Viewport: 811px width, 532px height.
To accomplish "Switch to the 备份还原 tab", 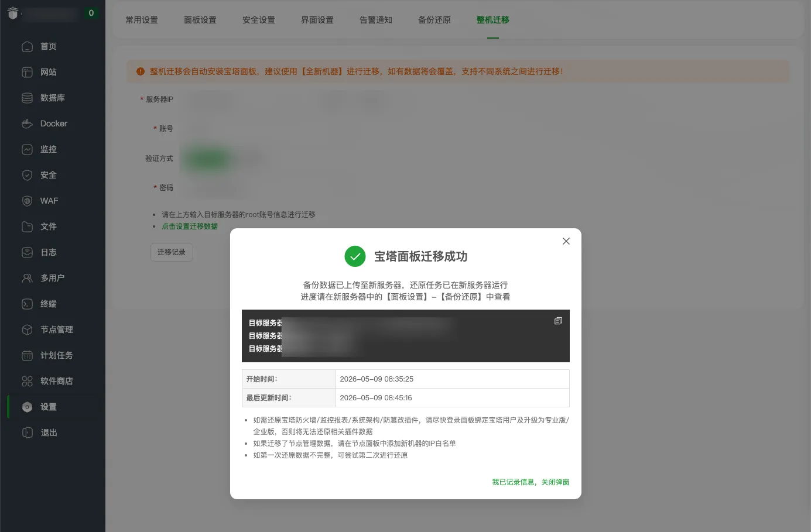I will coord(434,20).
